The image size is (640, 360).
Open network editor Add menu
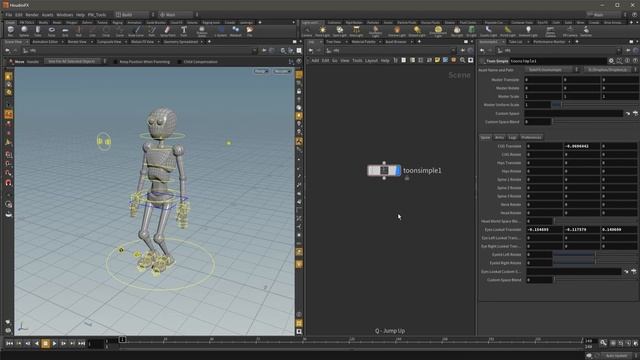coord(315,60)
